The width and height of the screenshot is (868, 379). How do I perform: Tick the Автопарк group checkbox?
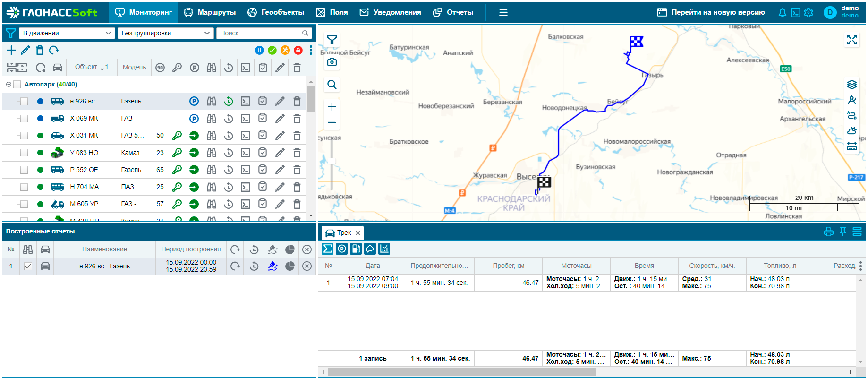[17, 85]
